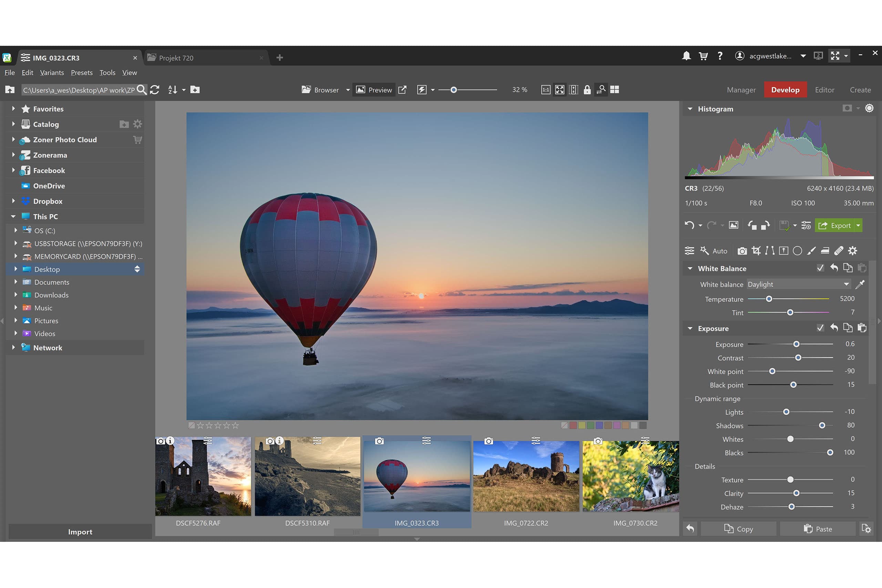Click the Undo arrow icon
The image size is (882, 588).
coord(690,225)
